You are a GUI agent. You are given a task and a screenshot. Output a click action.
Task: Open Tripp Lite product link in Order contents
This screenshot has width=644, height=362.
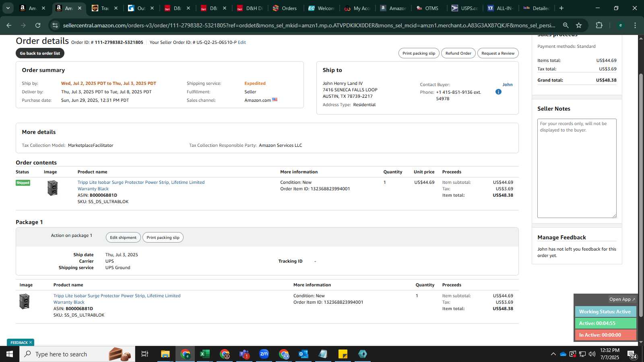point(141,185)
